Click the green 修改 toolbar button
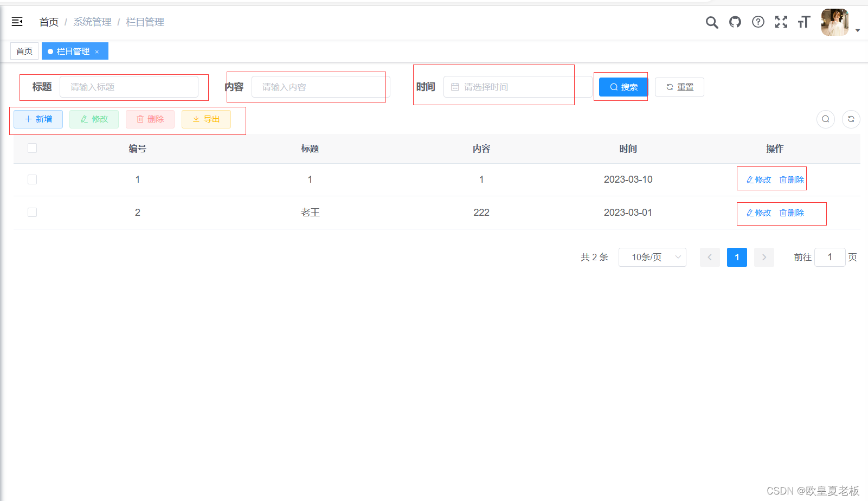 tap(94, 119)
